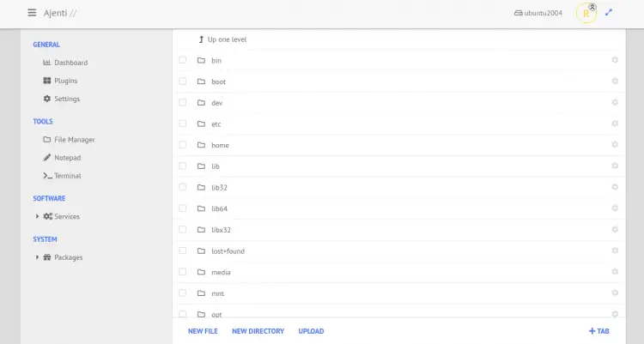Expand the Services tree arrow
This screenshot has width=644, height=344.
[x=37, y=216]
